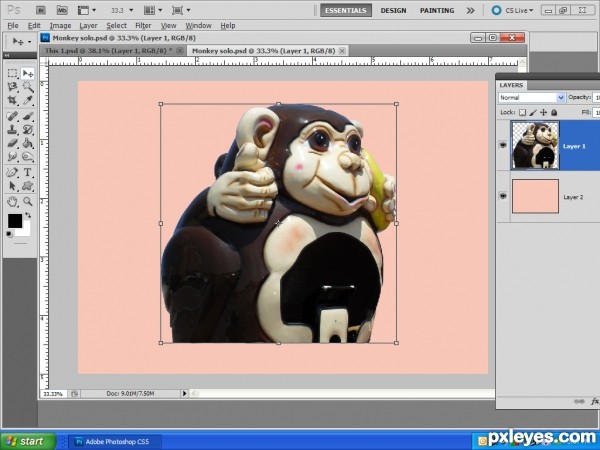
Task: Show more workspaces with double chevron
Action: pos(470,10)
